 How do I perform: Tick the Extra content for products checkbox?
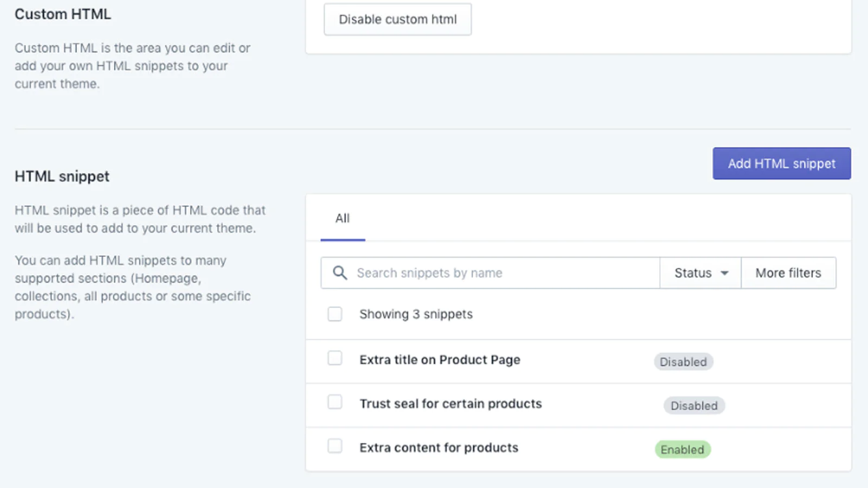[x=335, y=446]
